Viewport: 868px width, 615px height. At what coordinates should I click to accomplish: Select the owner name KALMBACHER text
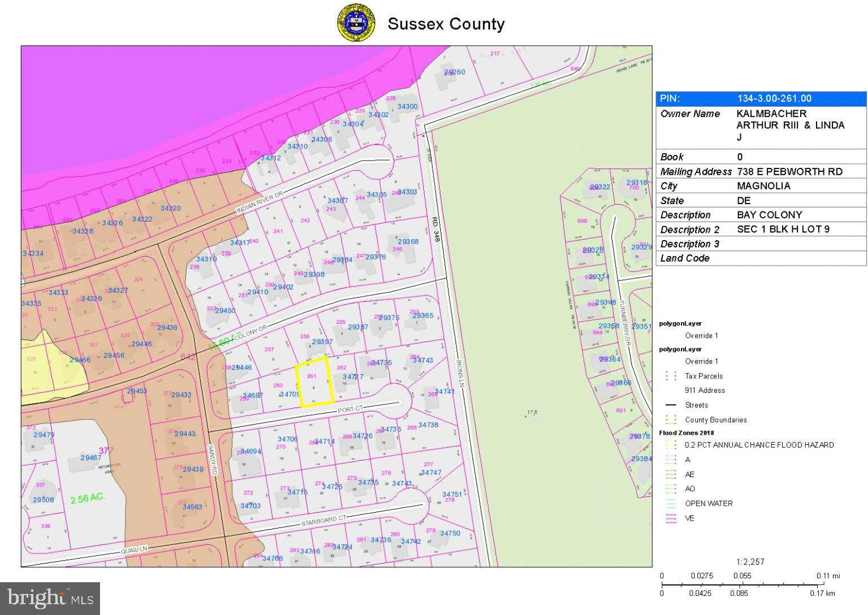(771, 114)
